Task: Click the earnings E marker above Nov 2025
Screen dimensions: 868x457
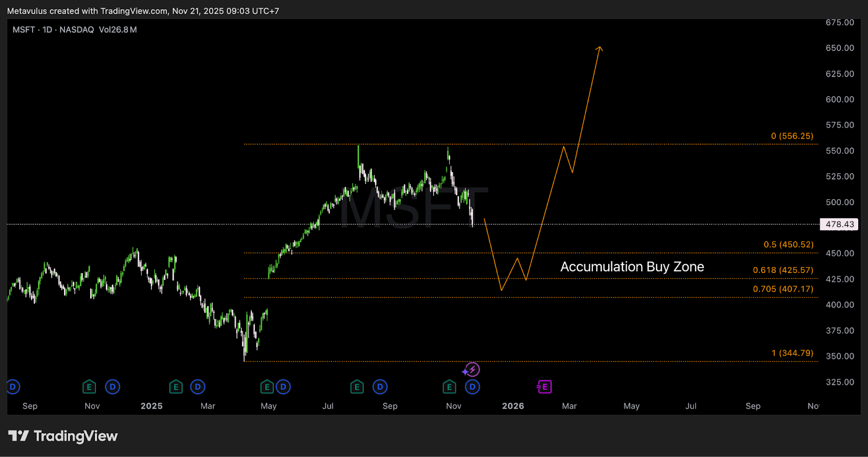Action: point(449,387)
